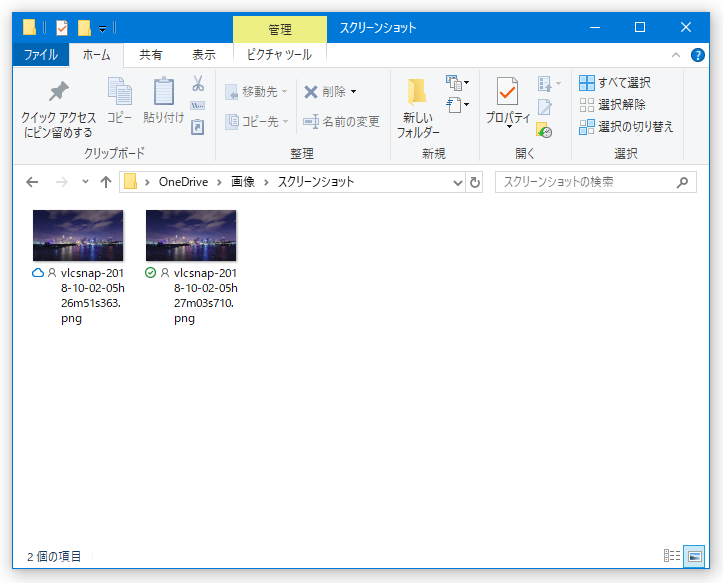Open the New item dropdown in New group

pos(457,83)
